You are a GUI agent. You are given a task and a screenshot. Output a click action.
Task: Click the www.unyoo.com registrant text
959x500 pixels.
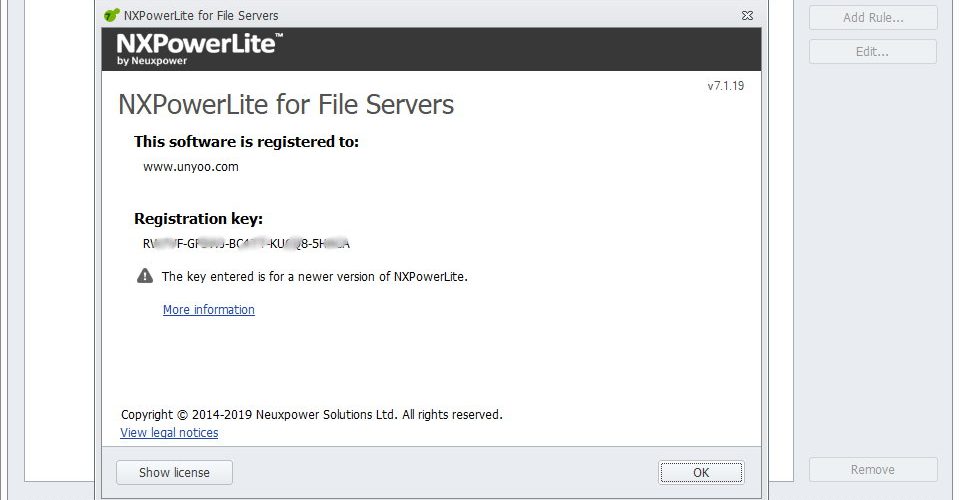pyautogui.click(x=191, y=167)
